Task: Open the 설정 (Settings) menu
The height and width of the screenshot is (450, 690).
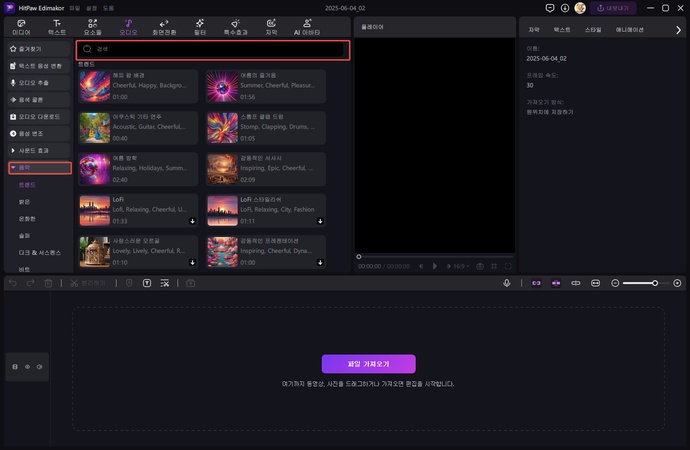Action: (x=91, y=8)
